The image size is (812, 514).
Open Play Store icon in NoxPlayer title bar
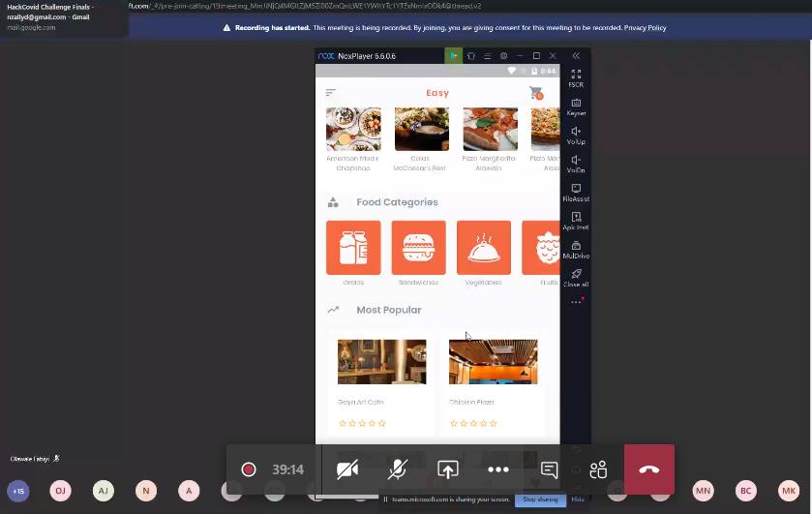point(453,55)
